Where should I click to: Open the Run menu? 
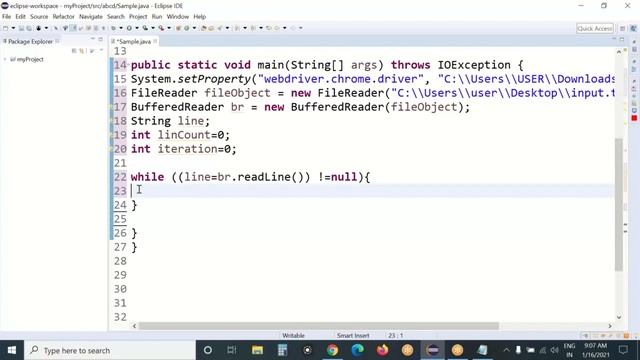157,17
